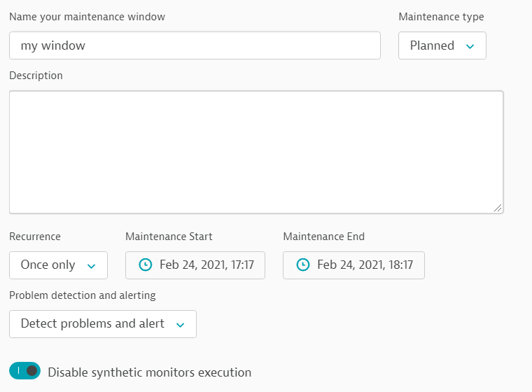Viewport: 532px width, 392px height.
Task: Focus the maintenance window name field
Action: click(x=195, y=45)
